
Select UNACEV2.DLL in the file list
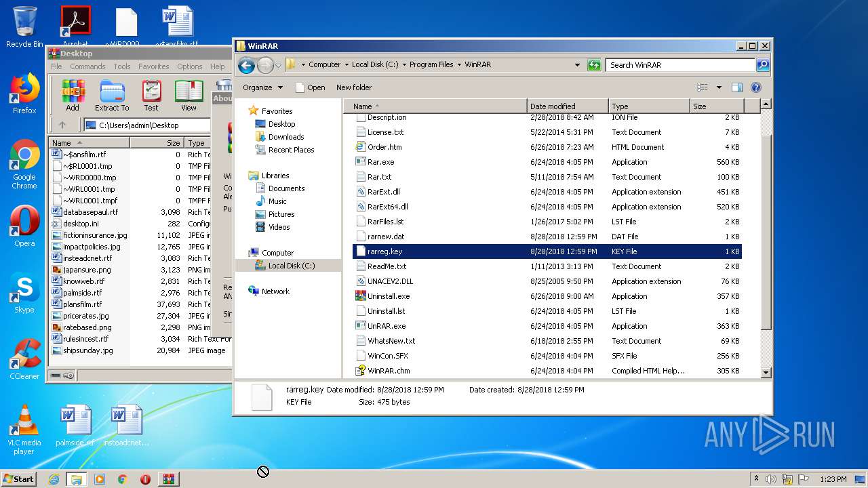pyautogui.click(x=548, y=281)
